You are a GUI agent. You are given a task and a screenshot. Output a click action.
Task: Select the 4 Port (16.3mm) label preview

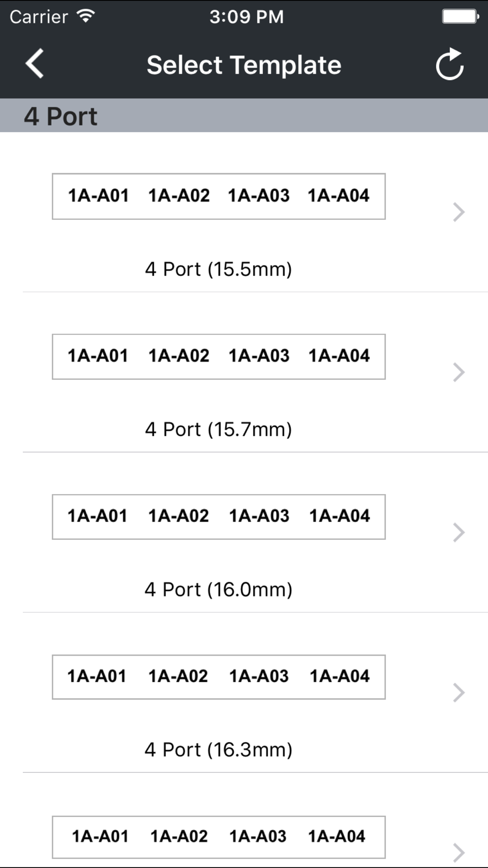click(219, 677)
